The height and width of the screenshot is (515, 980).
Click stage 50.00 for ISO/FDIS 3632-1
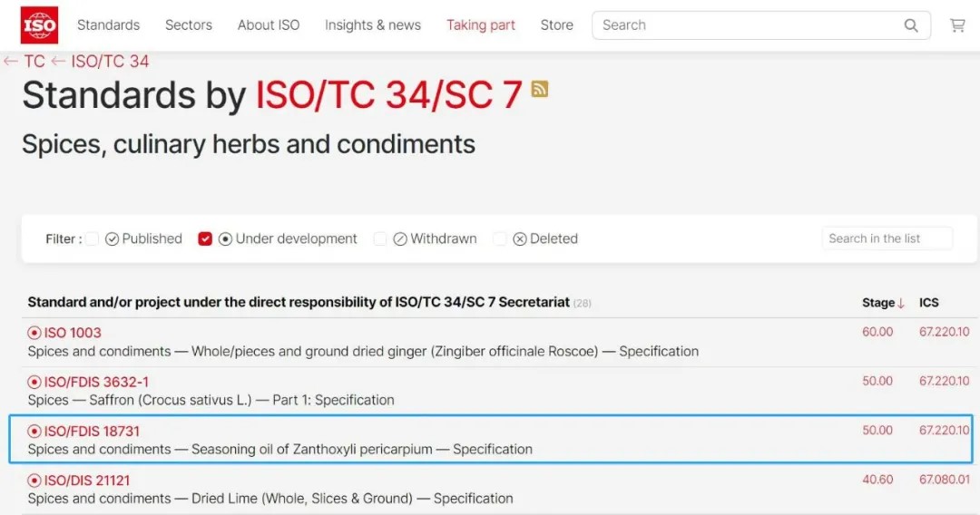coord(877,382)
